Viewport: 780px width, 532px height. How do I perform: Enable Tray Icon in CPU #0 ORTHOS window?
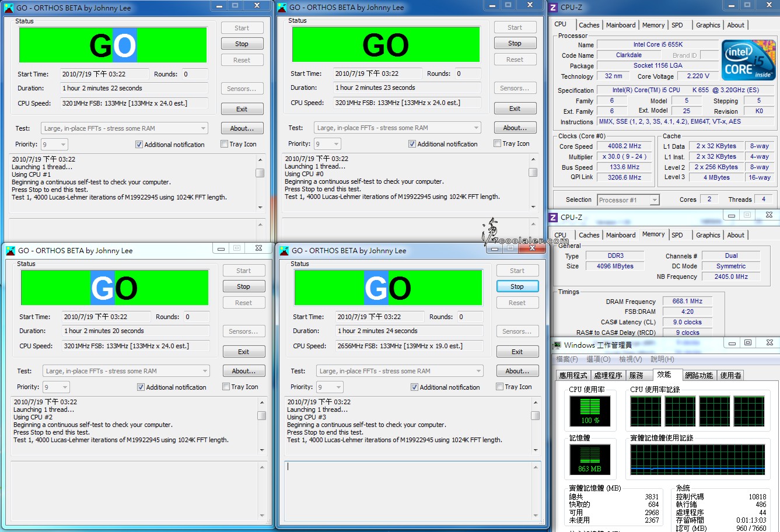click(497, 143)
